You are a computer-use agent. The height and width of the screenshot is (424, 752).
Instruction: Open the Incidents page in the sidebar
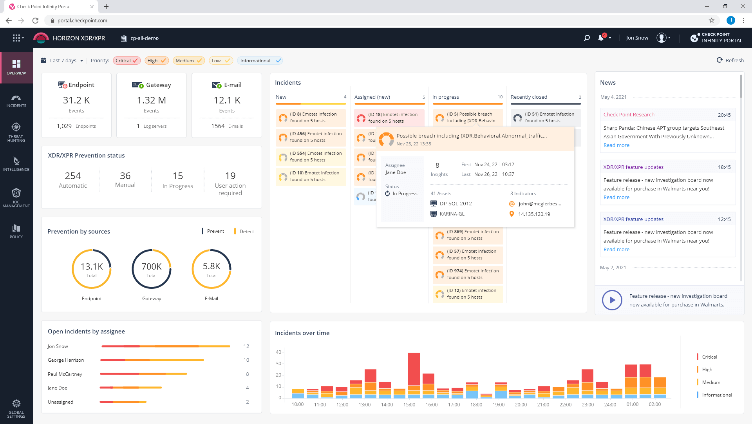[16, 101]
